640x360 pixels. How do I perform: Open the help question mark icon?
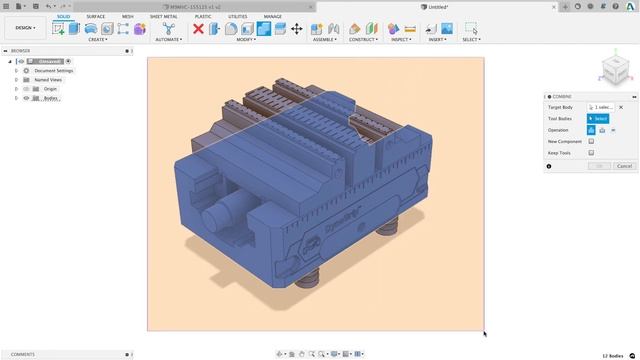[616, 7]
